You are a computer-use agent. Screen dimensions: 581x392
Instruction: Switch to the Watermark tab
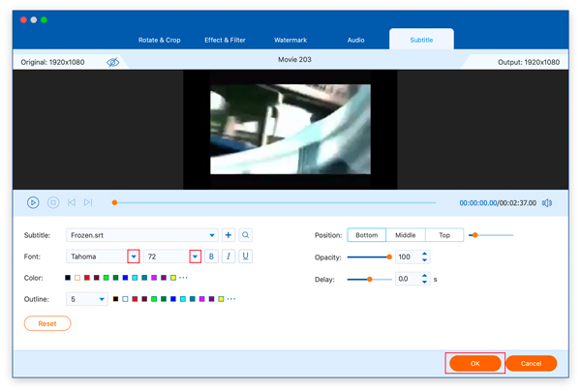click(290, 41)
